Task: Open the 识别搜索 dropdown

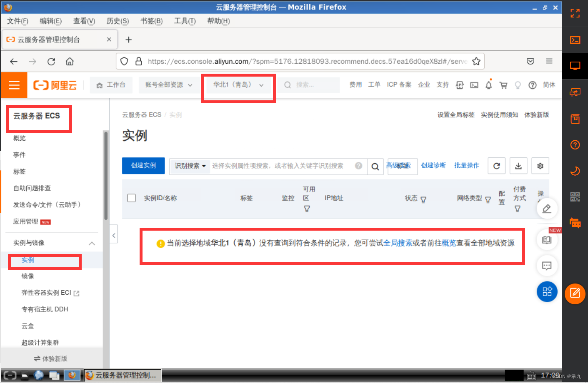Action: tap(190, 166)
